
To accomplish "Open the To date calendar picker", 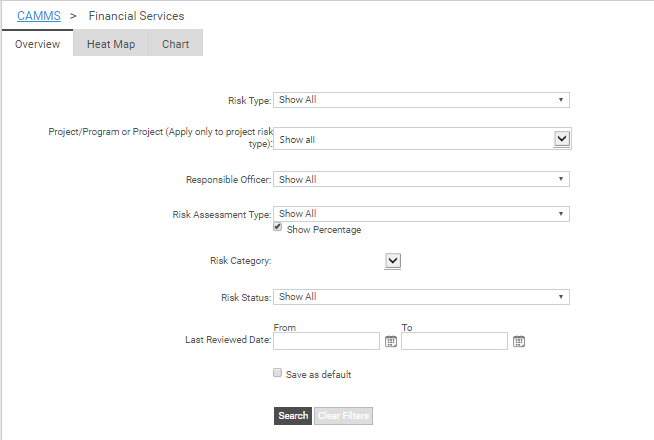I will (x=519, y=341).
